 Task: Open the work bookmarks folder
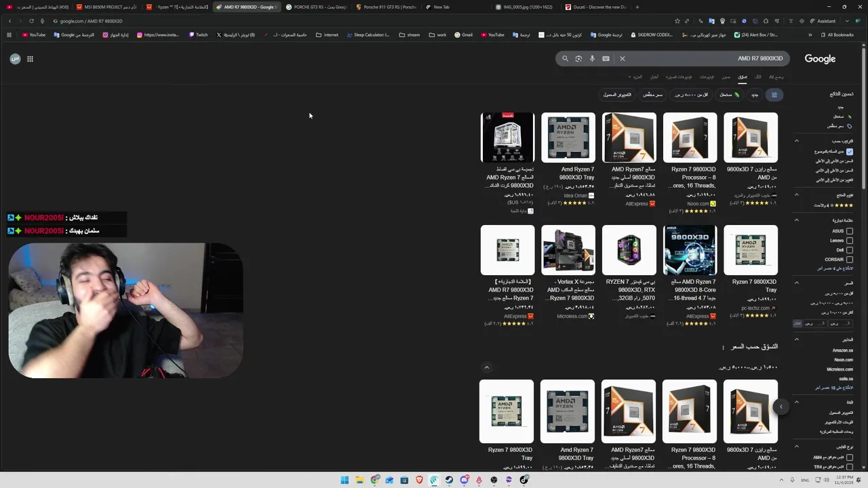[437, 35]
